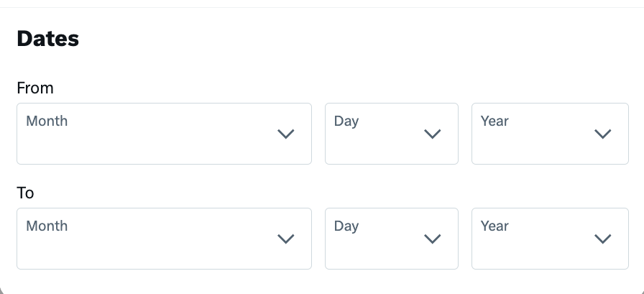Click the chevron arrow in From Year
Screen dimensions: 644x294
603,134
